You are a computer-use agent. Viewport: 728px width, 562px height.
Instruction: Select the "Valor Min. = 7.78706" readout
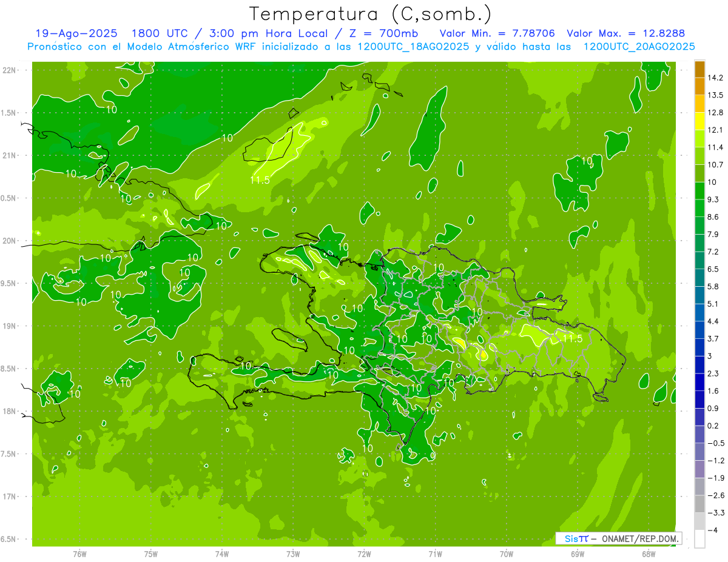[497, 33]
